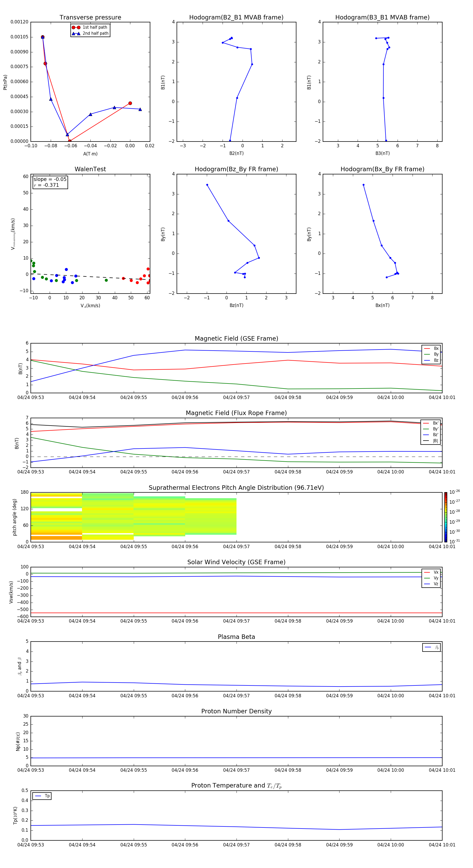The height and width of the screenshot is (868, 473).
Task: Click the 'Solar Wind Velocity (GSE Frame)' title
Action: click(x=236, y=562)
